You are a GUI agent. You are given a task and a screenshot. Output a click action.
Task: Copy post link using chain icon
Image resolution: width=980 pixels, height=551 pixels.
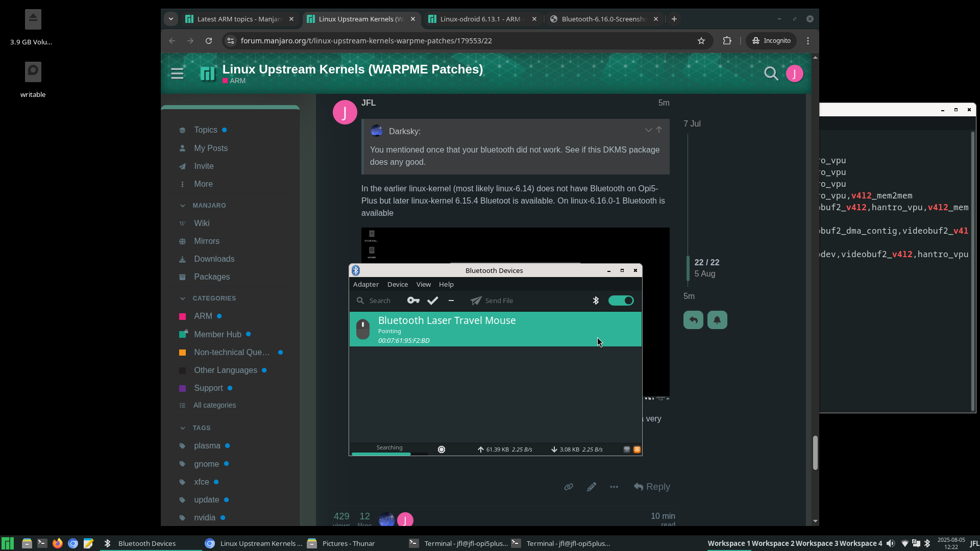(x=568, y=487)
